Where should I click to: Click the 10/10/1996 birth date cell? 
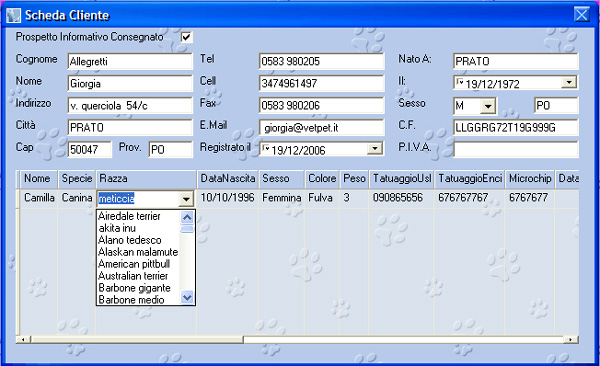tap(228, 198)
